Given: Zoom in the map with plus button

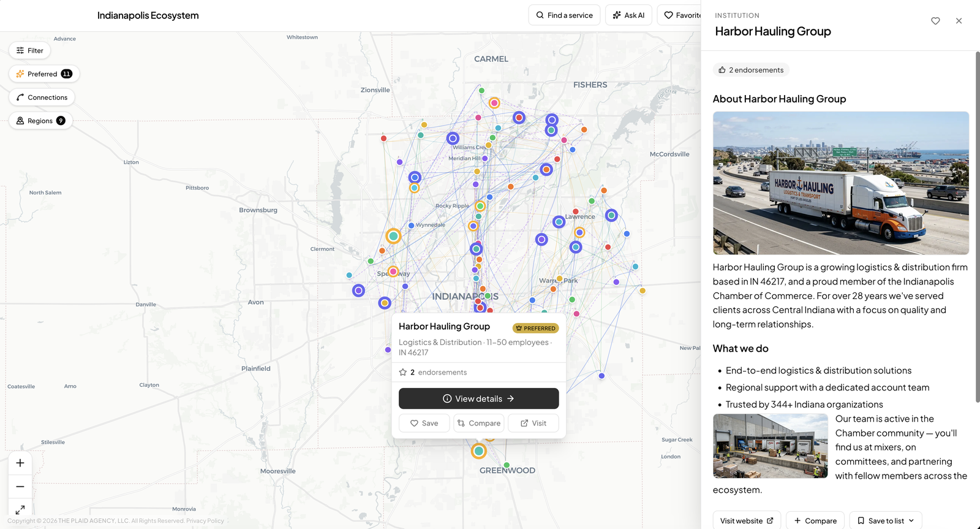Looking at the screenshot, I should pyautogui.click(x=20, y=463).
